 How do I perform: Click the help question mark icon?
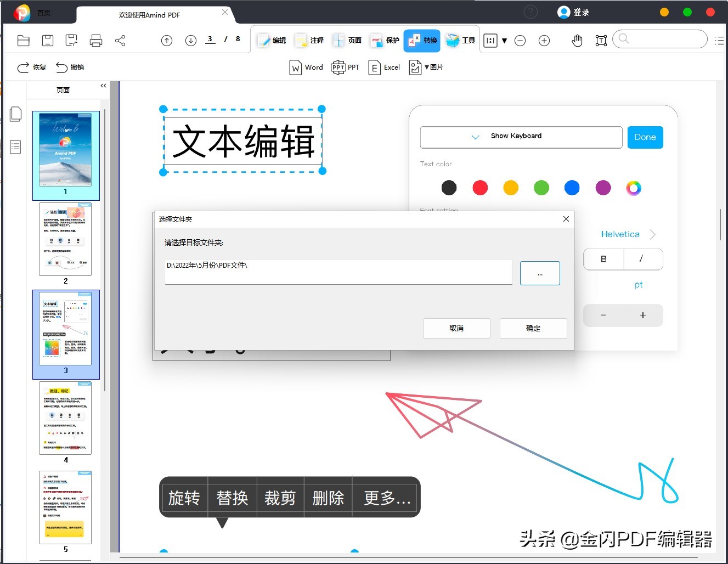click(531, 12)
